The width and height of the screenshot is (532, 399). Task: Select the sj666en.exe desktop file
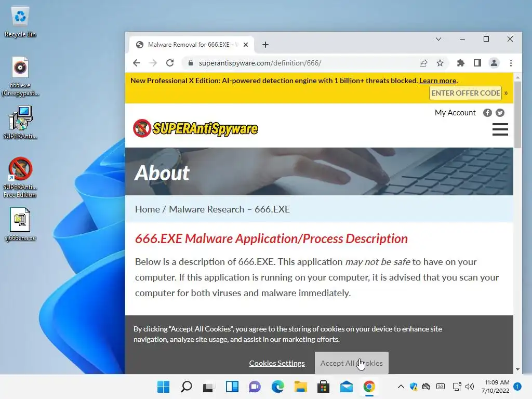point(20,224)
